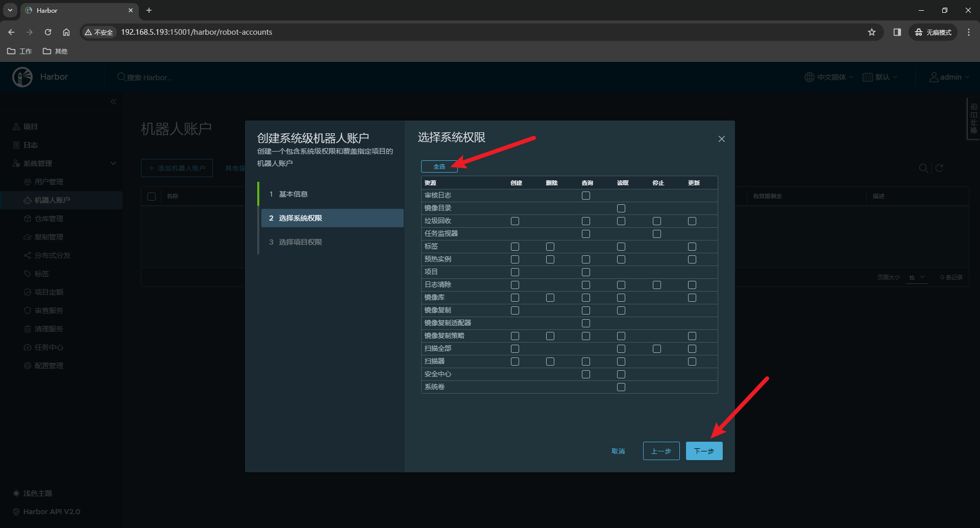
Task: Open the admin user menu
Action: click(949, 77)
